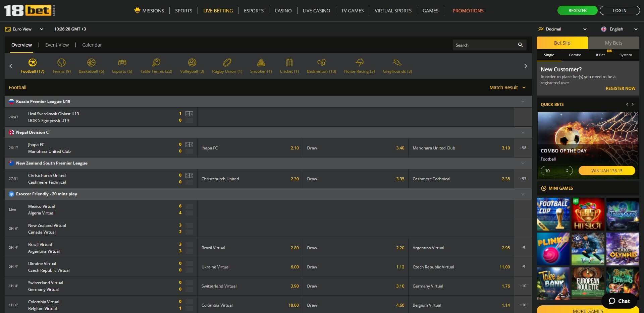
Task: Click the REGISTER NOW link
Action: (620, 88)
